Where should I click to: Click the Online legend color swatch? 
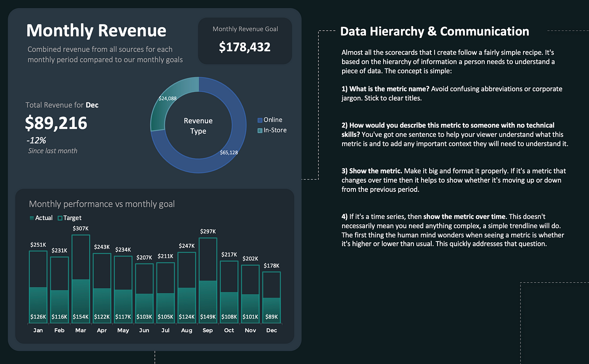click(260, 120)
